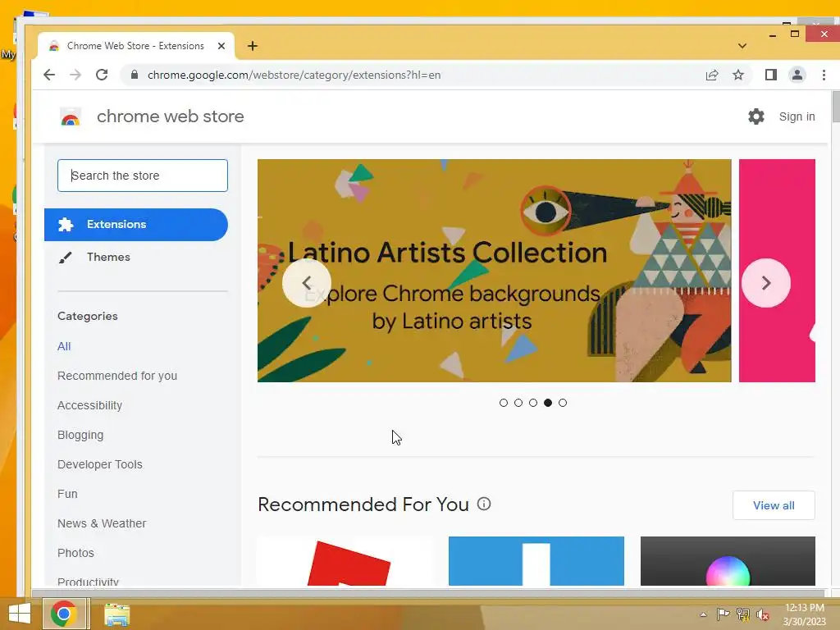840x630 pixels.
Task: Sign in to the web store
Action: tap(797, 116)
